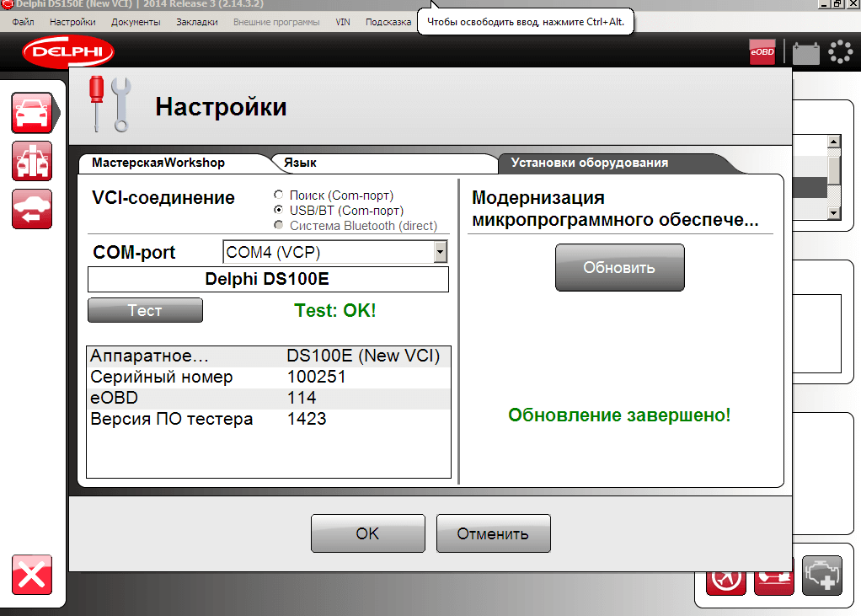Click the car with back arrow icon
This screenshot has height=616, width=861.
pos(32,209)
